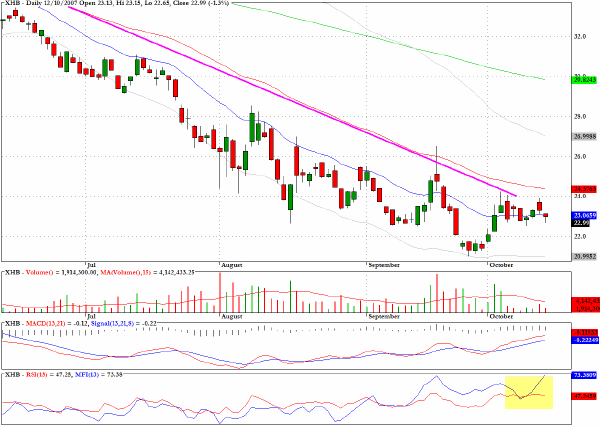
Task: Select the 32.0 price axis label
Action: (x=580, y=37)
